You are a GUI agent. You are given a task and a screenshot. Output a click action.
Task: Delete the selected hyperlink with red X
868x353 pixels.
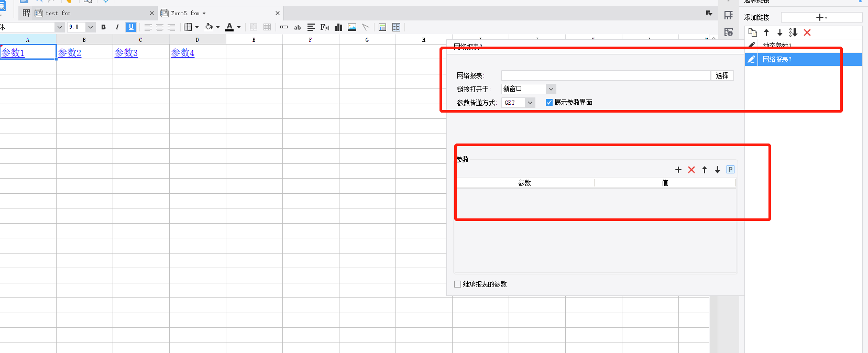807,32
